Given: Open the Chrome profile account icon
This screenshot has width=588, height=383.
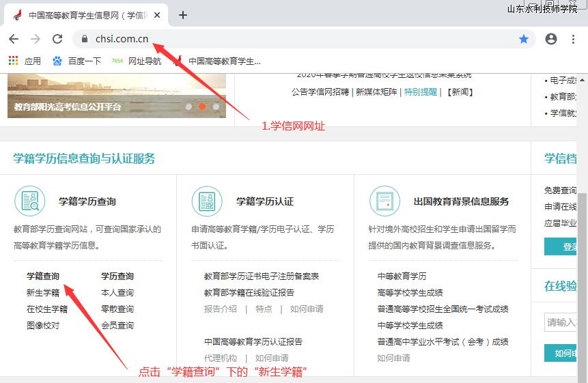Looking at the screenshot, I should click(551, 39).
